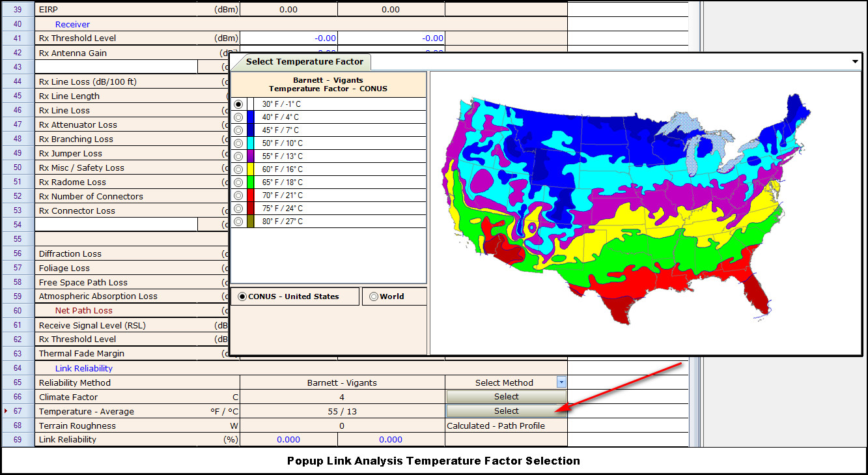Viewport: 868px width, 475px height.
Task: Select CONUS - United States region option
Action: [243, 296]
